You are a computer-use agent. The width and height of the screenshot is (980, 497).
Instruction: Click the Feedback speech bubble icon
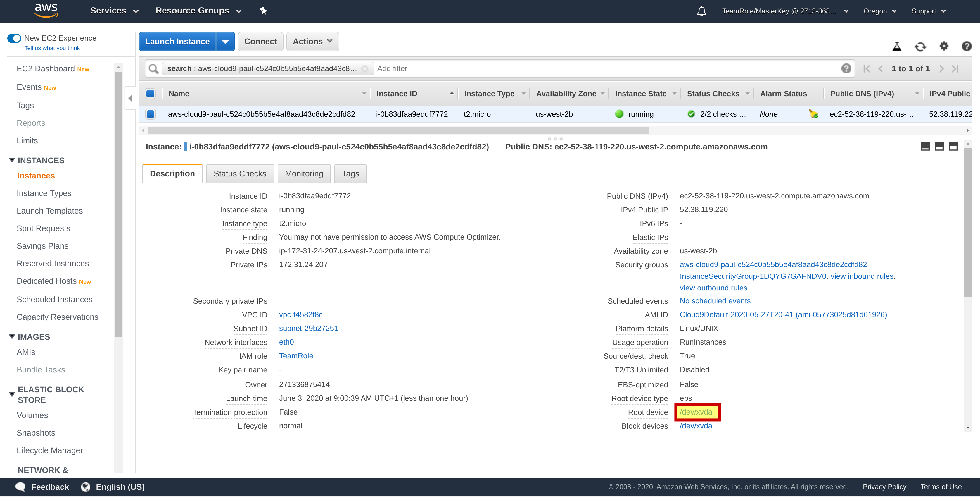(x=20, y=487)
